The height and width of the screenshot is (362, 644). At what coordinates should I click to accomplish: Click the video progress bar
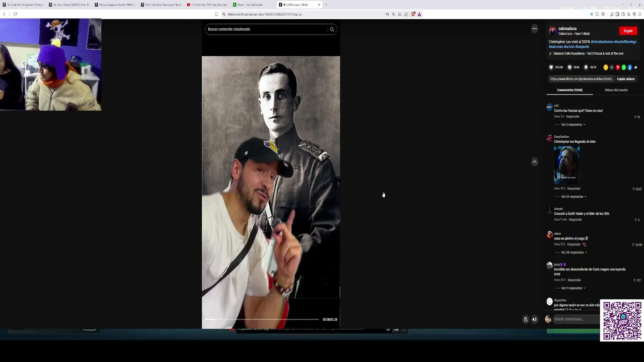click(x=262, y=319)
